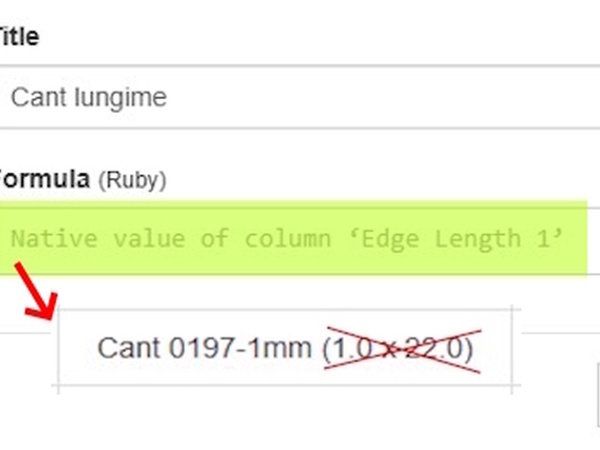Click the Title input field
Image resolution: width=600 pixels, height=450 pixels.
[300, 98]
